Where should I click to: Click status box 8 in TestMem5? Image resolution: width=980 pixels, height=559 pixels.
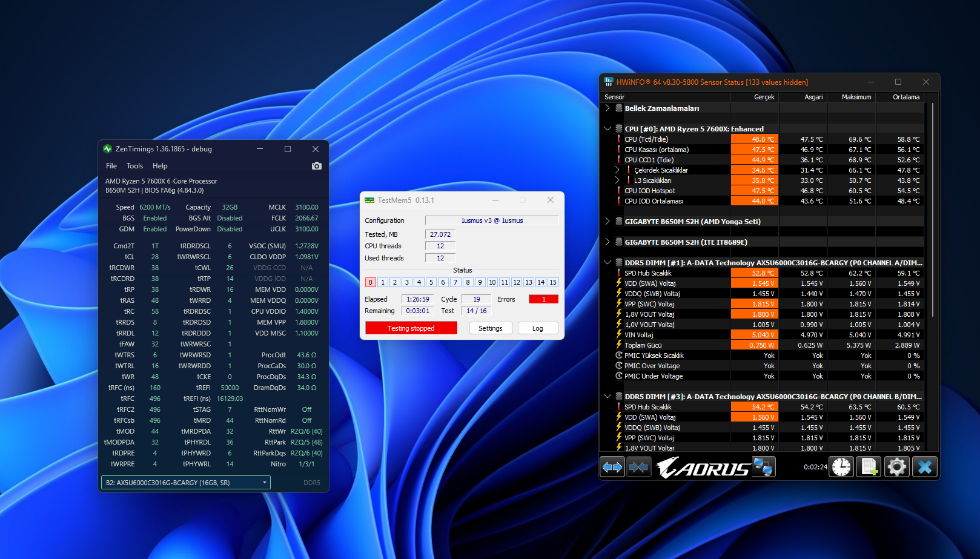tap(468, 282)
